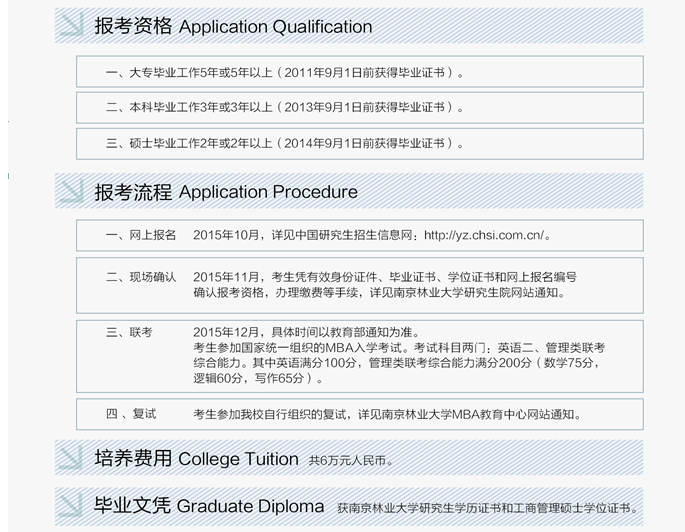
Task: Click the Graduate Diploma heading text
Action: coord(250,507)
